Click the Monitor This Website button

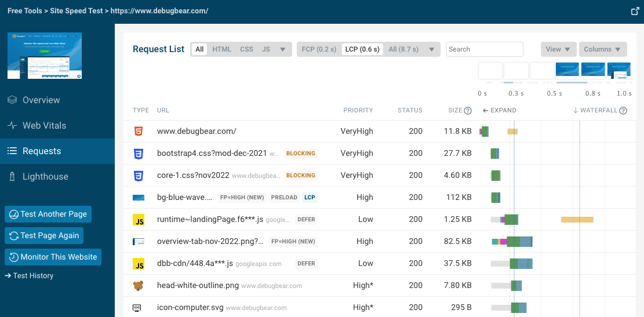pyautogui.click(x=53, y=257)
